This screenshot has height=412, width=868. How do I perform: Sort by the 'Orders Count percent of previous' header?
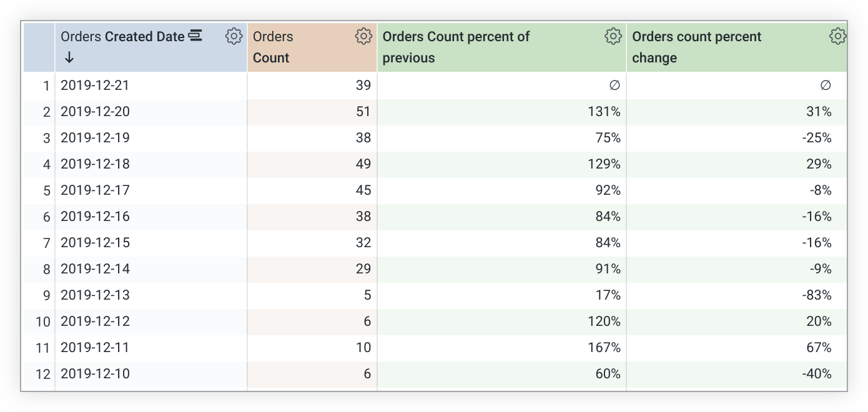coord(456,47)
